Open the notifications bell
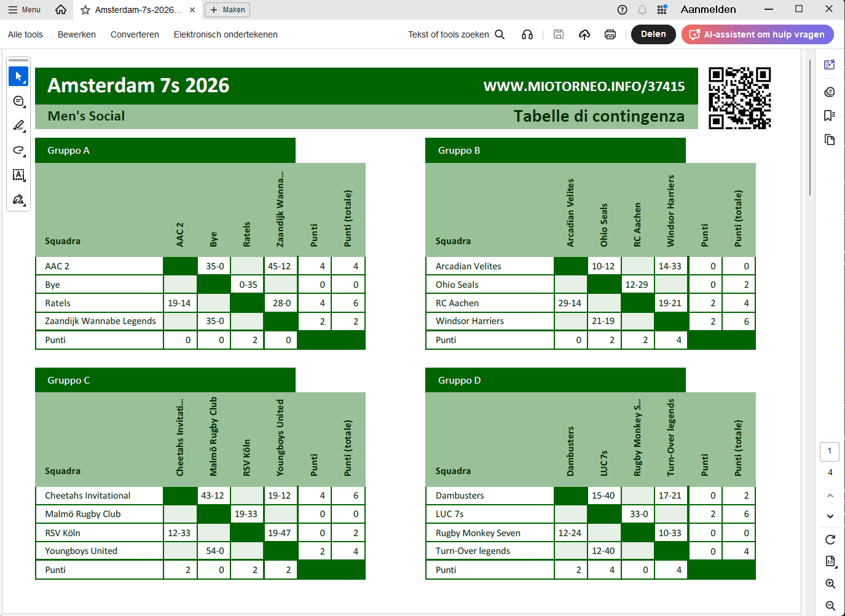The height and width of the screenshot is (616, 845). coord(642,10)
